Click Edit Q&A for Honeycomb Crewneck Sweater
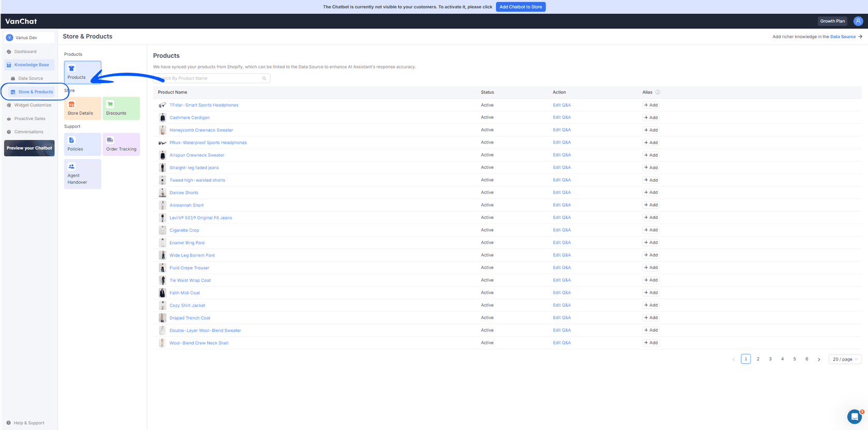Viewport: 868px width, 430px height. tap(562, 130)
